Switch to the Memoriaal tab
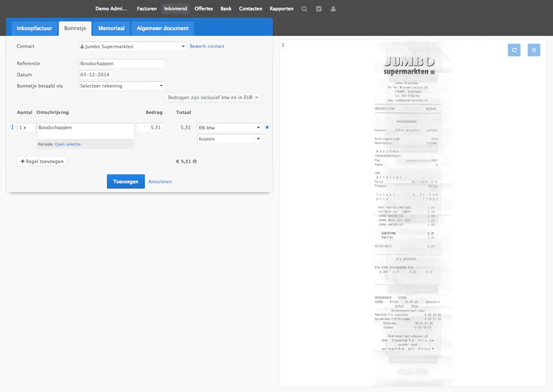553x392 pixels. click(x=111, y=28)
